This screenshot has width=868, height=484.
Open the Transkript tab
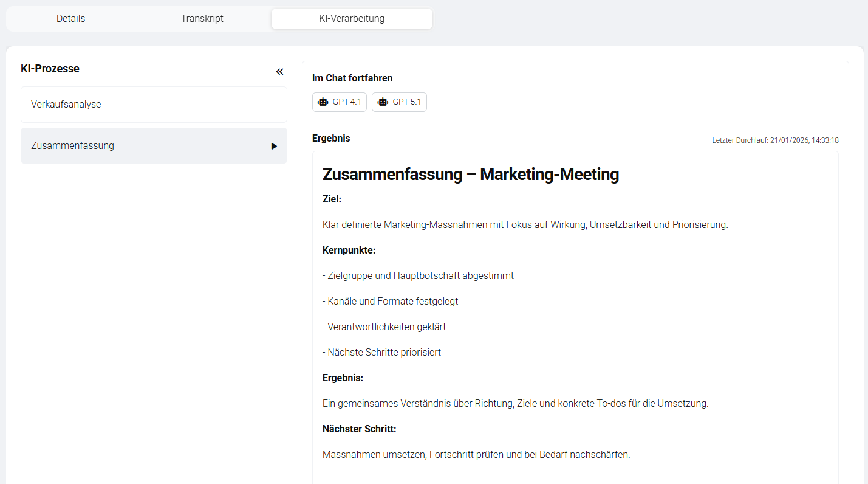click(202, 18)
